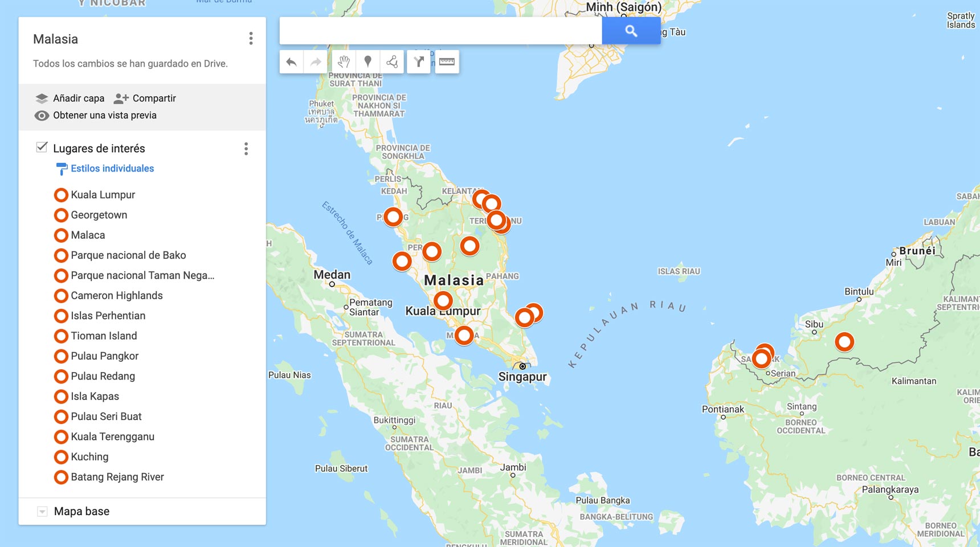Expand the Mapa base dropdown arrow

tap(42, 512)
